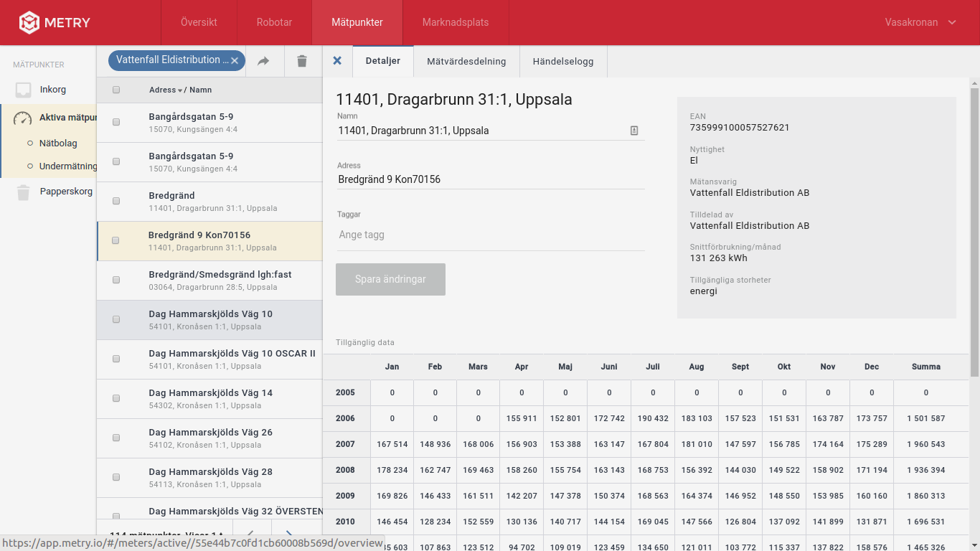The width and height of the screenshot is (980, 551).
Task: Click the MÄTPUNKTER sidebar heading
Action: tap(39, 65)
